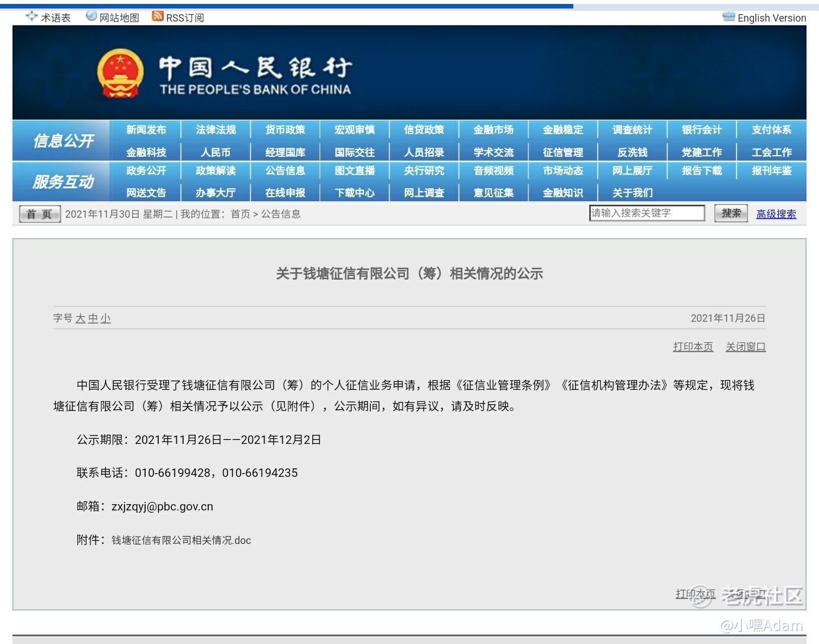
Task: Click the glossary (术语表) icon
Action: coord(32,16)
